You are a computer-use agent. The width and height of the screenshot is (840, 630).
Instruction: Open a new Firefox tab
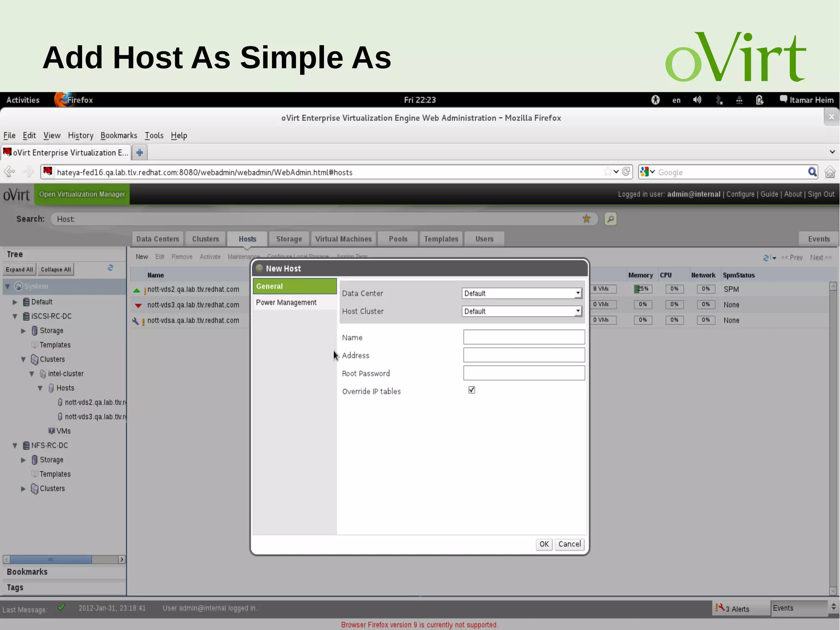(139, 153)
